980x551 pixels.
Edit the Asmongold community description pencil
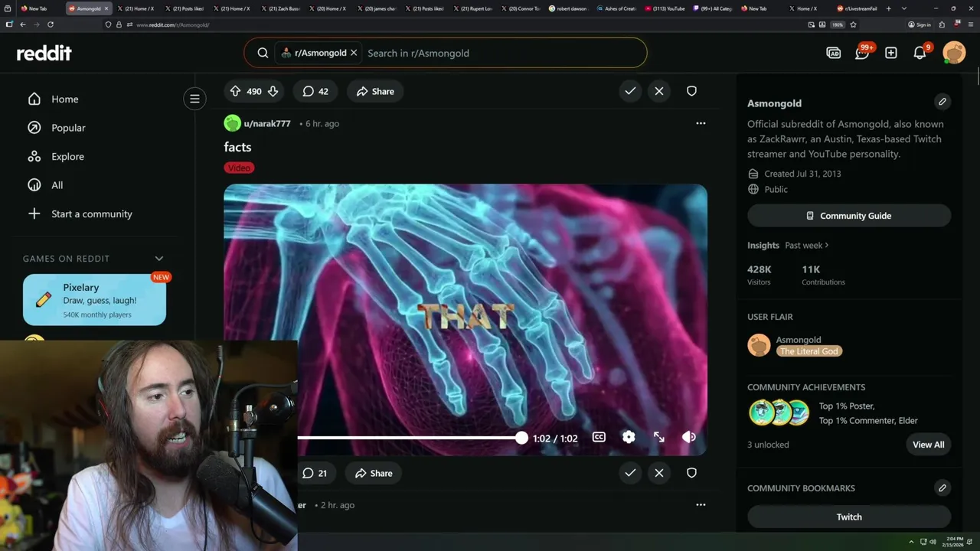pyautogui.click(x=942, y=102)
